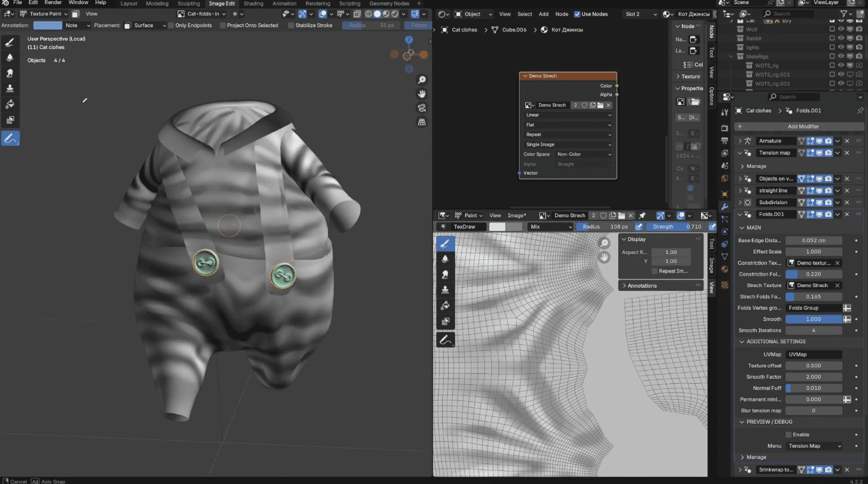Open the Texture Paint mode dropdown
This screenshot has width=868, height=484.
tap(45, 14)
